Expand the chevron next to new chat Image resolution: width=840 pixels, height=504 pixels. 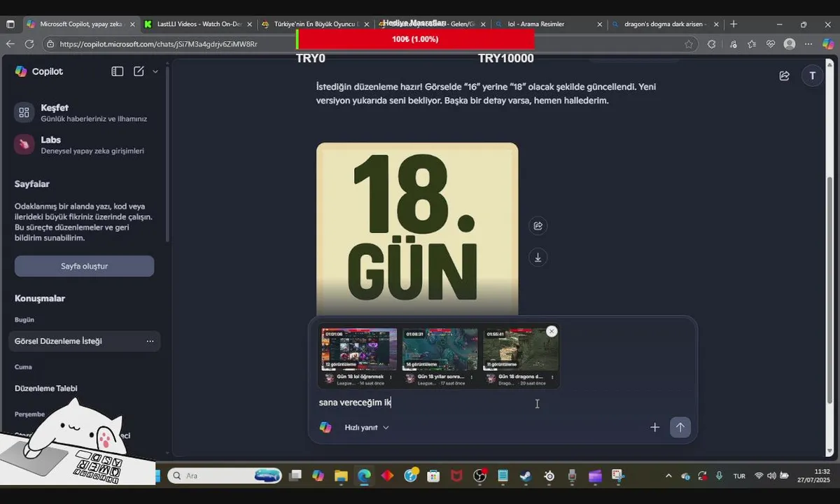tap(155, 71)
